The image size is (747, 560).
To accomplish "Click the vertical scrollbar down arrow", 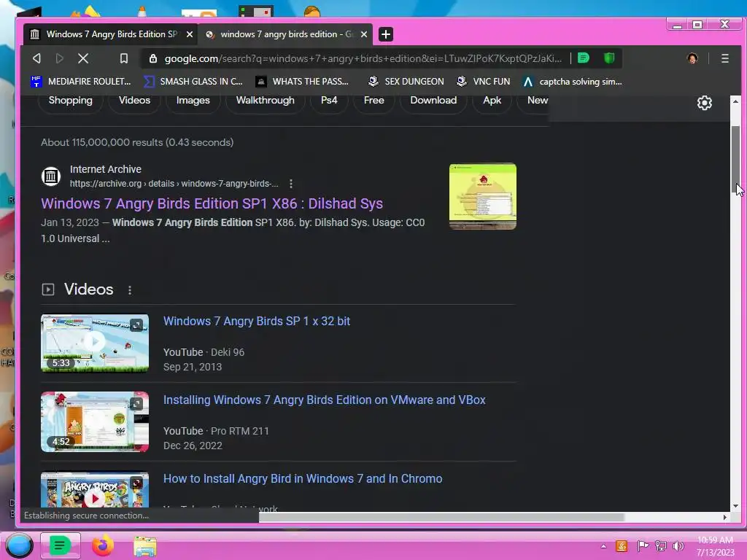I will [735, 506].
